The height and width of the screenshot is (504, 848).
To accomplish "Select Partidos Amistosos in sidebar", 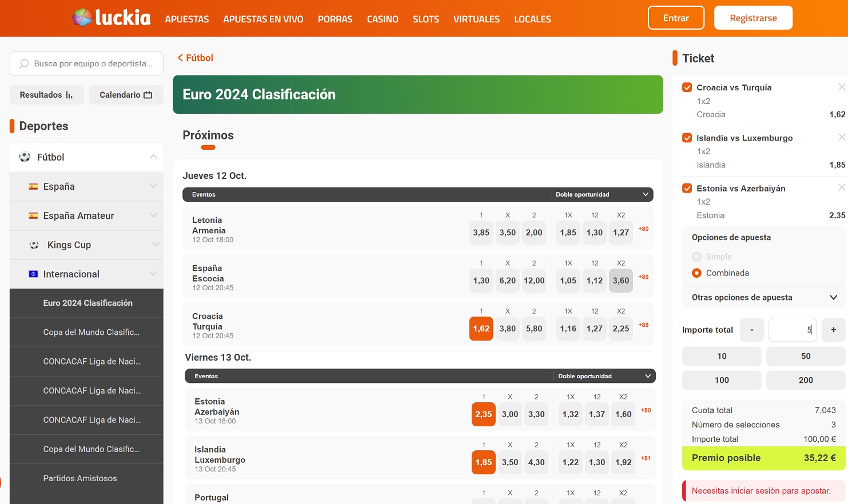I will coord(86,478).
